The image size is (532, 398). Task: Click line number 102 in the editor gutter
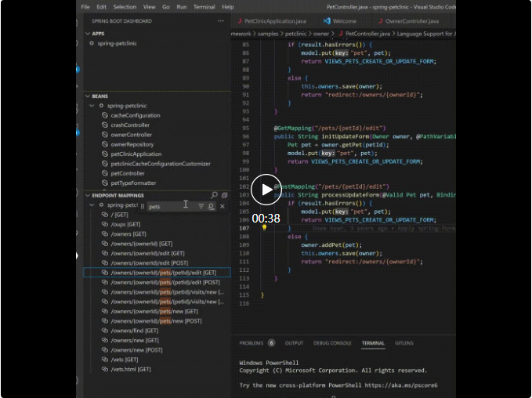pos(244,186)
